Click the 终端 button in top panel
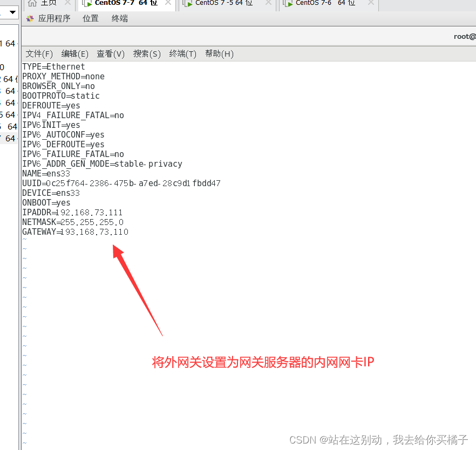This screenshot has height=450, width=476. coord(120,18)
